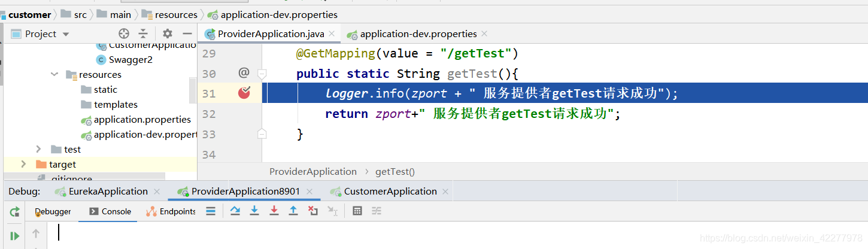
Task: Click the Project panel title
Action: pos(41,34)
